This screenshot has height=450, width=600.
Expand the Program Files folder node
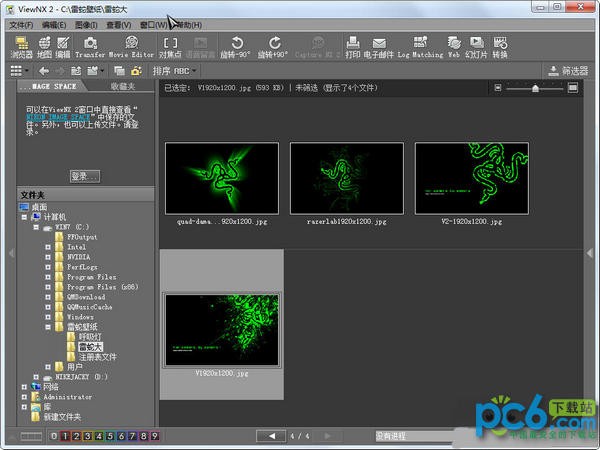click(x=48, y=277)
